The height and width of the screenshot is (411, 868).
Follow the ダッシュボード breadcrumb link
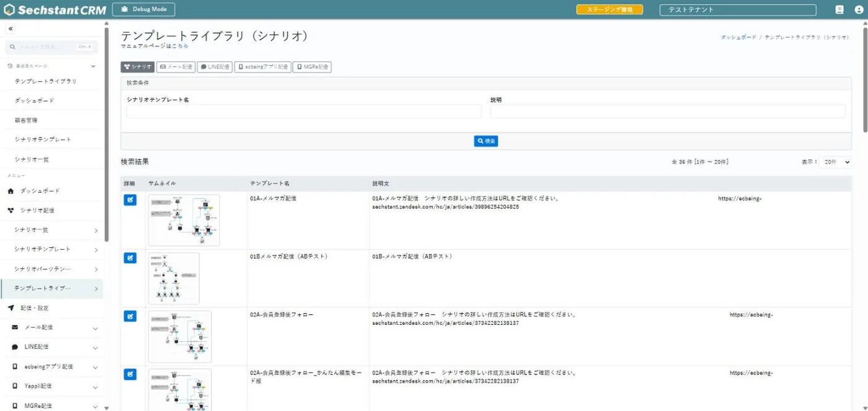[738, 38]
